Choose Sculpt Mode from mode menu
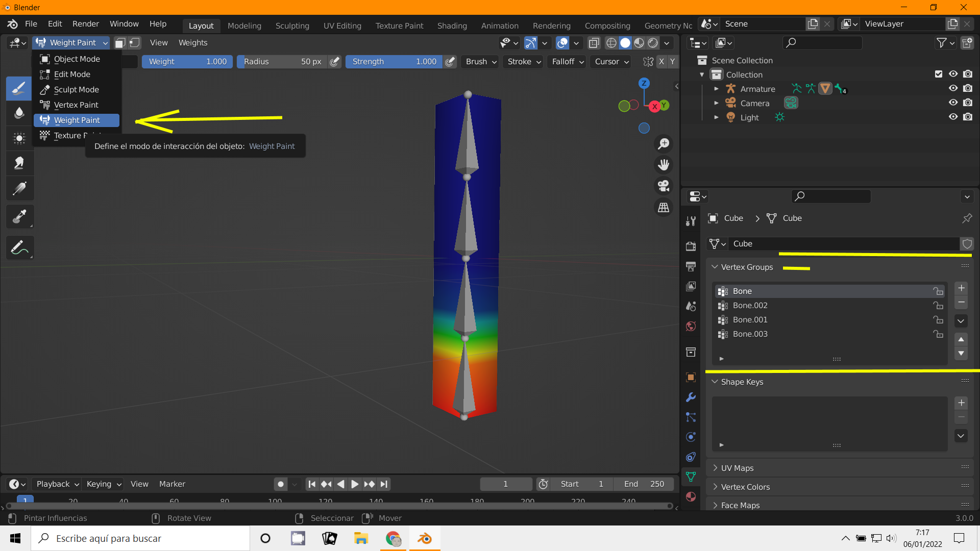Screen dimensions: 980x551 pos(76,90)
